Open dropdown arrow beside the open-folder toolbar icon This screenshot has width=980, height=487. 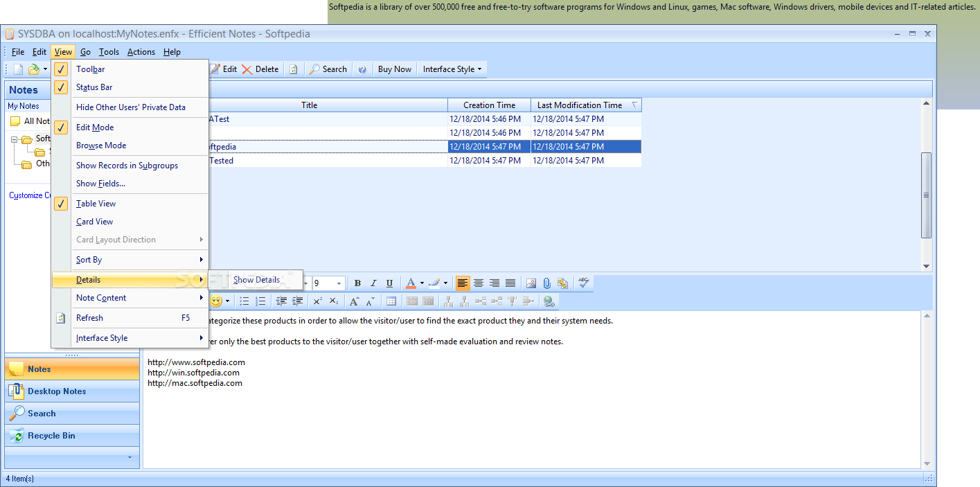pos(45,69)
